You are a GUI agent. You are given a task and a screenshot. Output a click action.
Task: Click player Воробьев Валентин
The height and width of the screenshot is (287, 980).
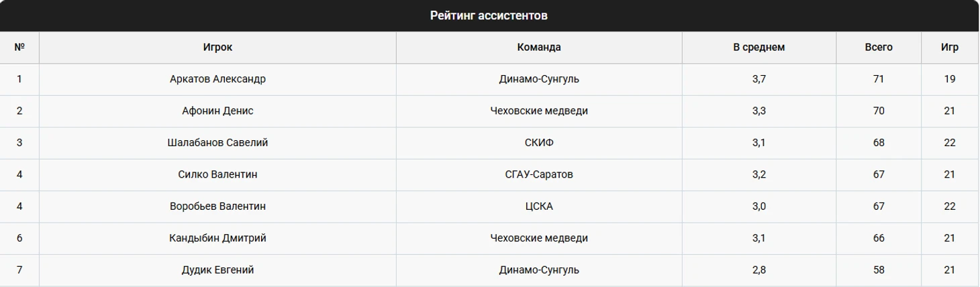(x=217, y=207)
